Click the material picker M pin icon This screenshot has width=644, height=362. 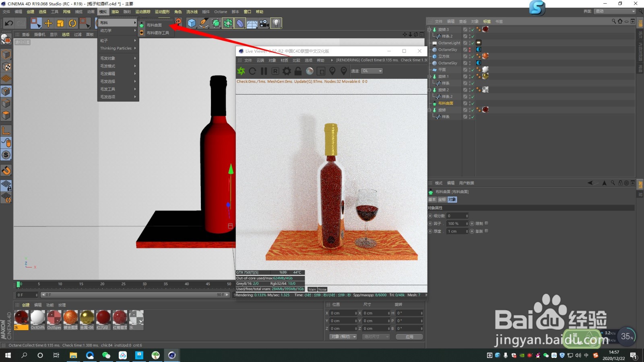click(x=344, y=71)
